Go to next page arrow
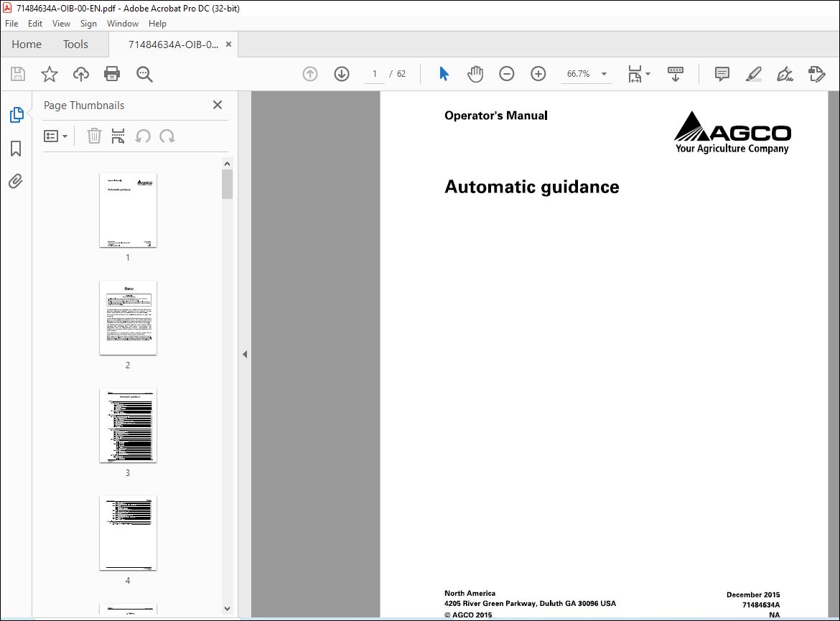Image resolution: width=840 pixels, height=621 pixels. point(342,74)
